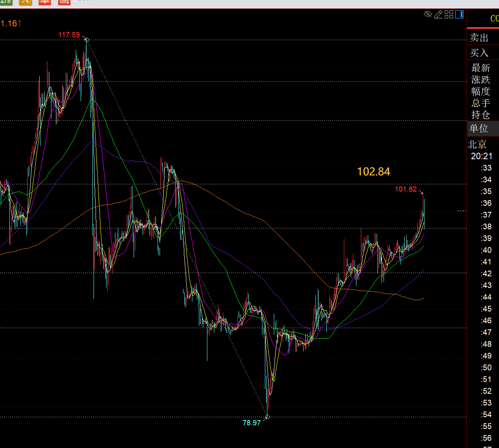This screenshot has height=448, width=499.
Task: Select the 卖出 (sell) row
Action: [479, 38]
